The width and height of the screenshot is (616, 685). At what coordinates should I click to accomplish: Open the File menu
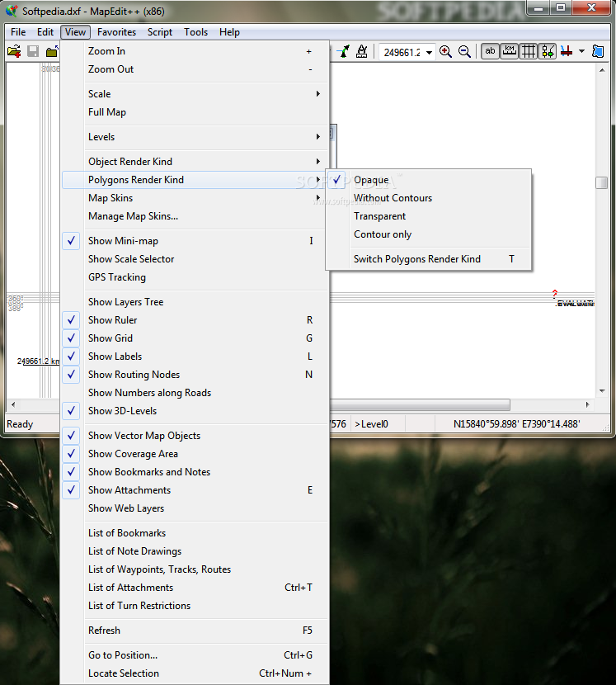click(18, 32)
